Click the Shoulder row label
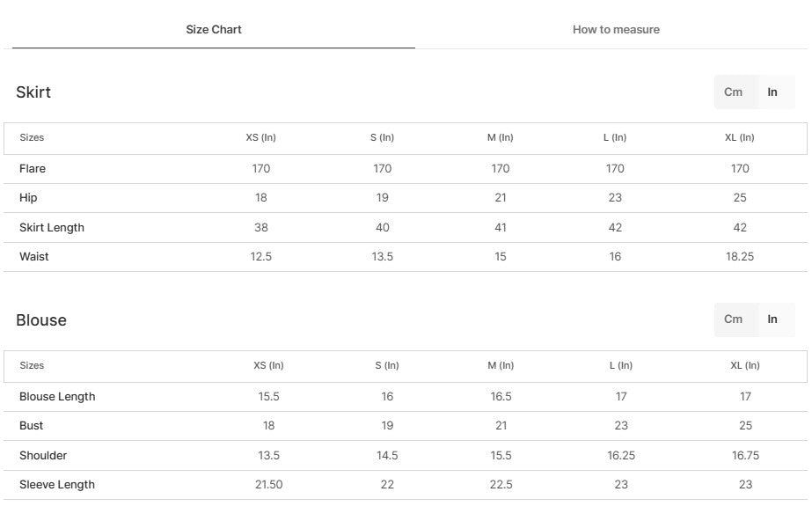The height and width of the screenshot is (521, 812). (x=43, y=456)
